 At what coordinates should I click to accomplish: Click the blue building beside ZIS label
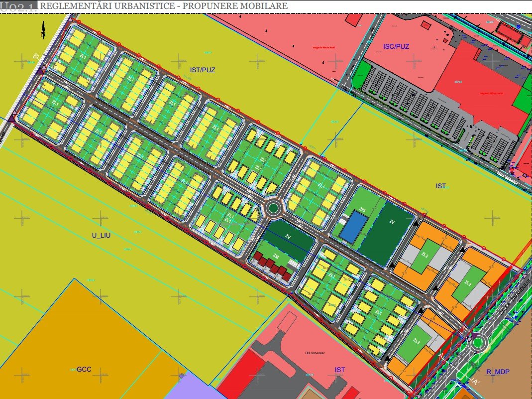(353, 226)
